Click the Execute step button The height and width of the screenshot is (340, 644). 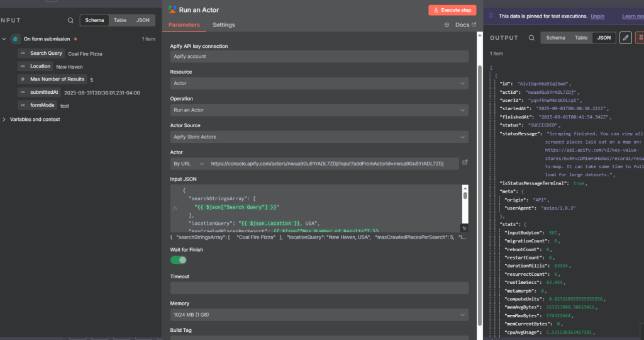tap(452, 10)
